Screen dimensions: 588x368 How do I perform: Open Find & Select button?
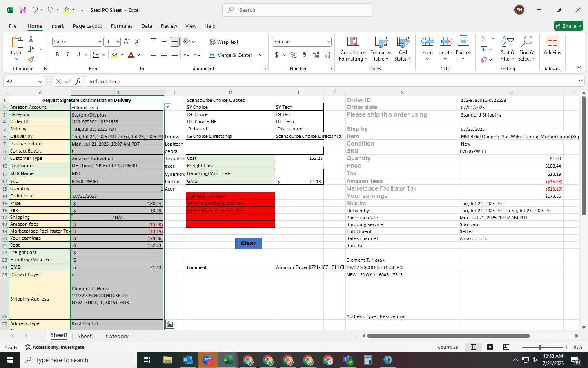tap(526, 49)
